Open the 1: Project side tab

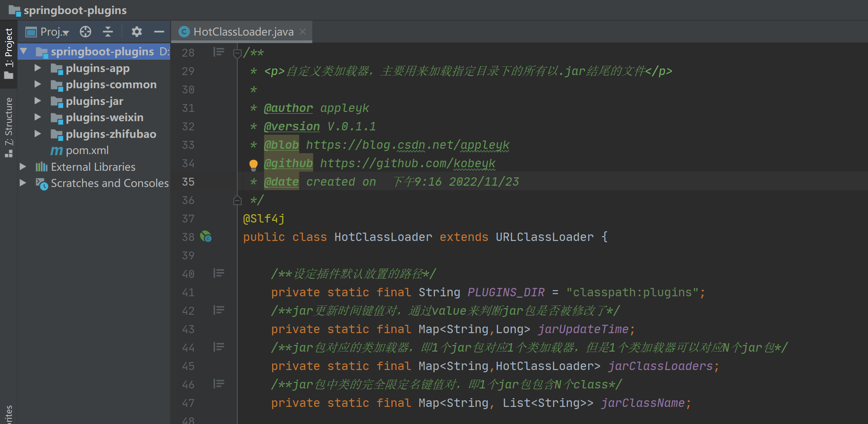click(8, 53)
